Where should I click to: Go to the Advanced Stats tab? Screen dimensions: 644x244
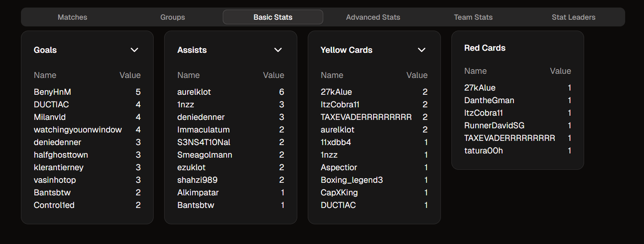373,17
